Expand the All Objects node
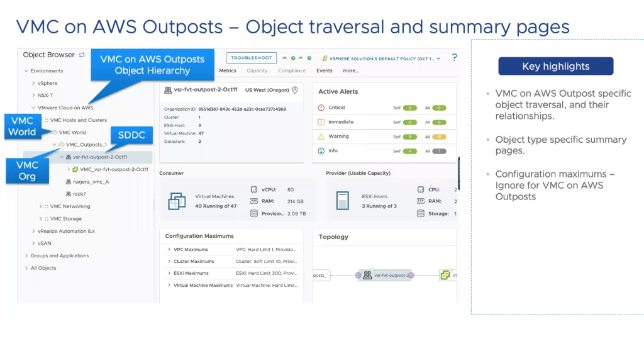Screen dimensions: 644x358 (26, 268)
